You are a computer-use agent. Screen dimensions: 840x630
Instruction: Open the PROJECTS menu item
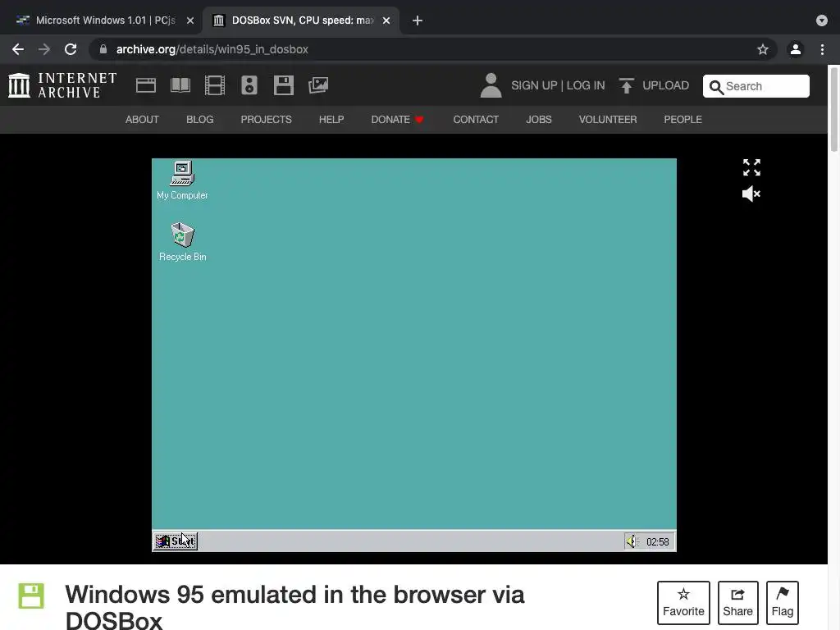coord(267,120)
